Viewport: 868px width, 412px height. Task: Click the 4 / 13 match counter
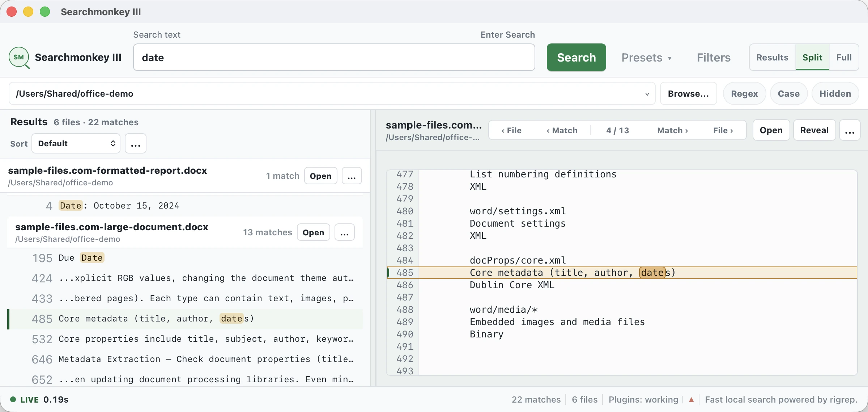(x=617, y=130)
